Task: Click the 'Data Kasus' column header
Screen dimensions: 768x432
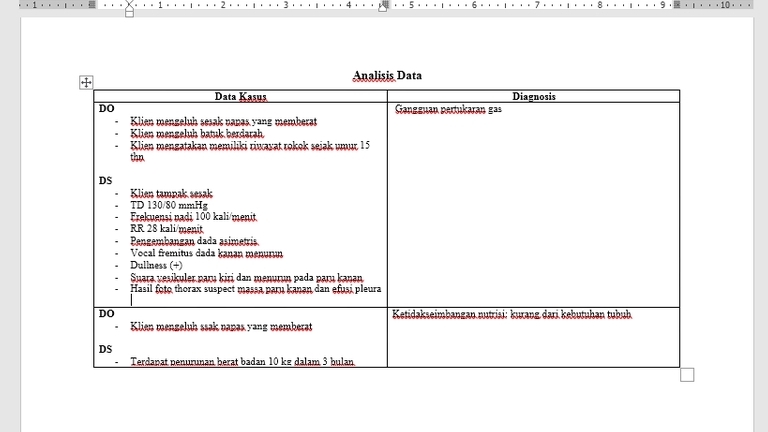Action: (240, 96)
